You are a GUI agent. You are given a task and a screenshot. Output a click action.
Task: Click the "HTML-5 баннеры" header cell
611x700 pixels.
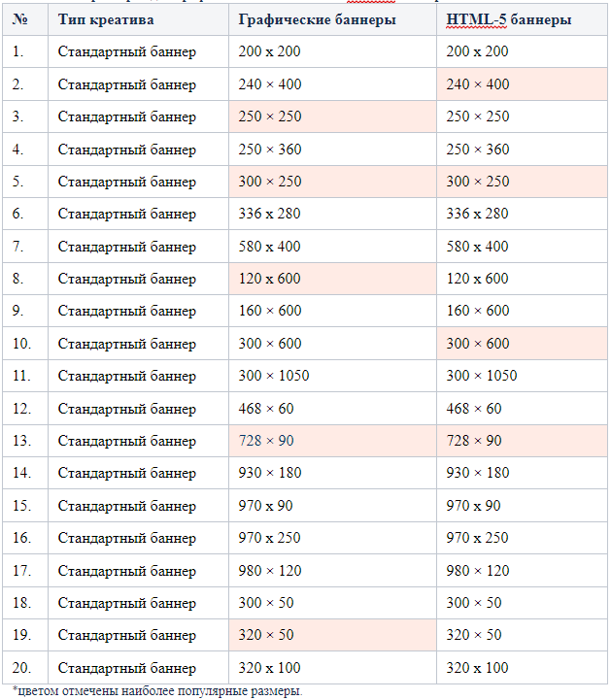point(523,19)
